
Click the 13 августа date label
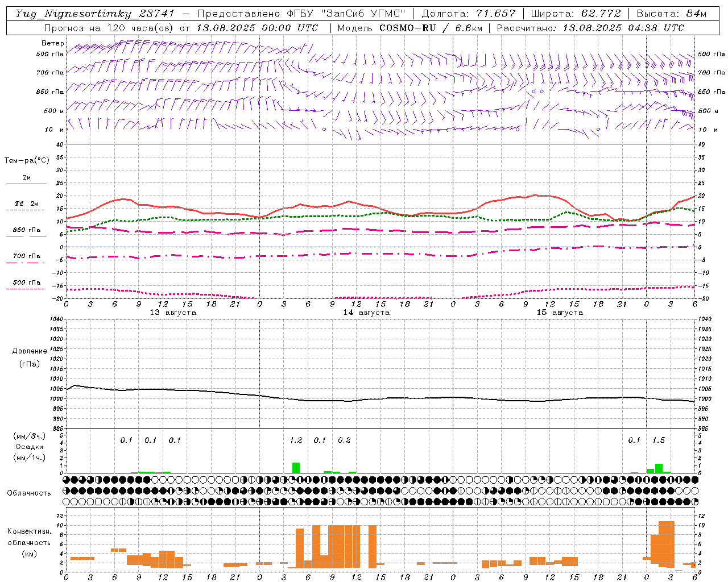(x=173, y=313)
